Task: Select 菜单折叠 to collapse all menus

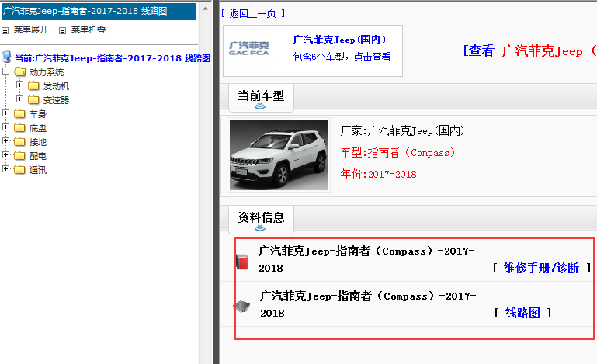Action: 89,29
